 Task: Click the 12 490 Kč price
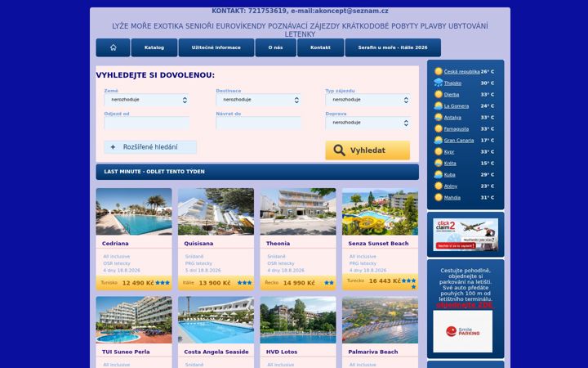138,283
